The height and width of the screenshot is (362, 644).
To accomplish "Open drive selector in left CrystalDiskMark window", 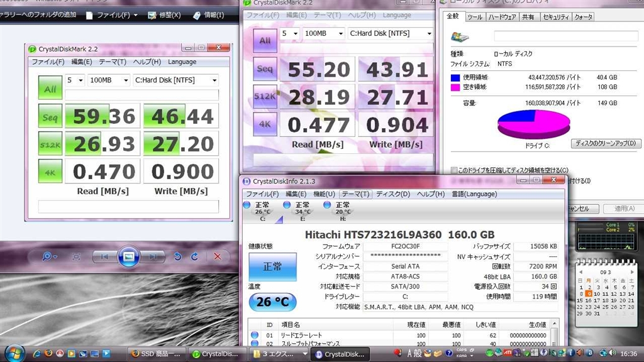I will tap(175, 80).
